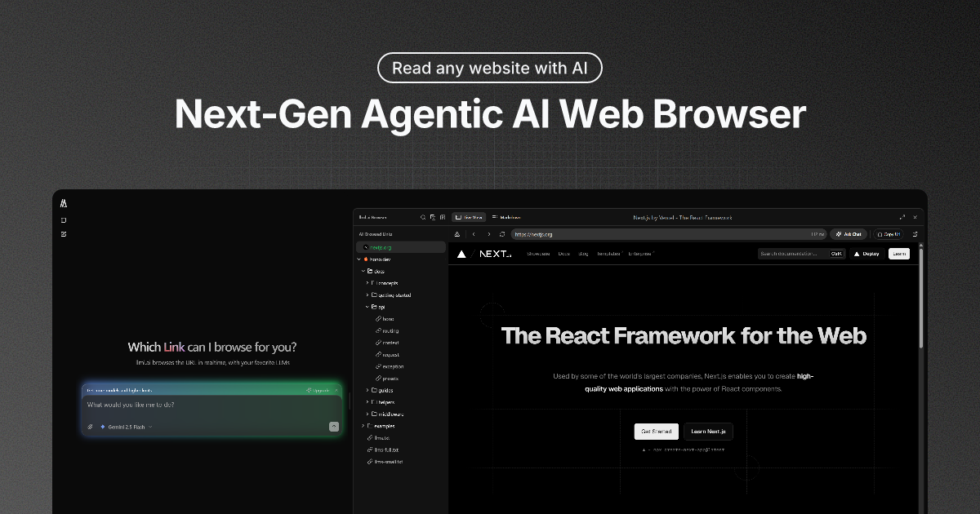The height and width of the screenshot is (514, 980).
Task: Click the Copy Url button
Action: pyautogui.click(x=889, y=234)
